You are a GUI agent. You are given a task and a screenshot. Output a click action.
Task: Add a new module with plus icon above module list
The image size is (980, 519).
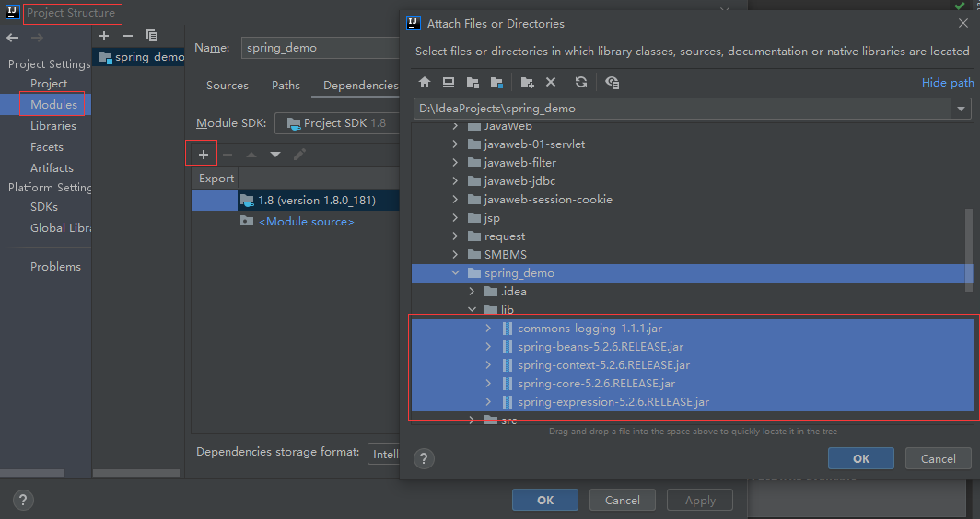(104, 36)
